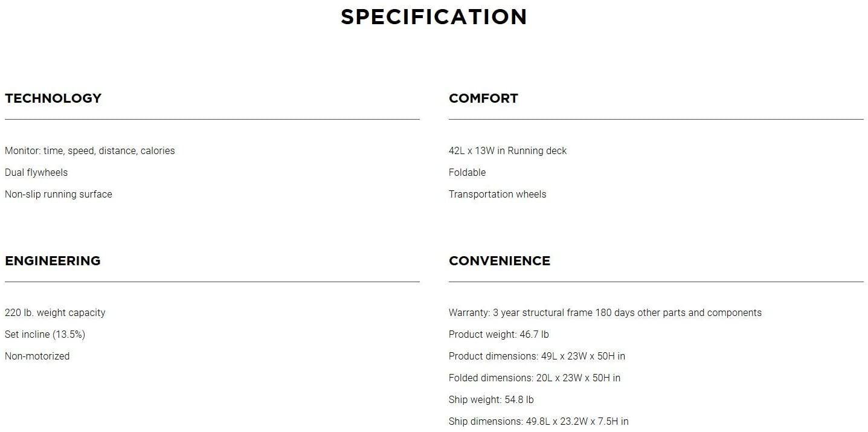Select the Set incline (13.5%) text
The height and width of the screenshot is (432, 868).
45,335
